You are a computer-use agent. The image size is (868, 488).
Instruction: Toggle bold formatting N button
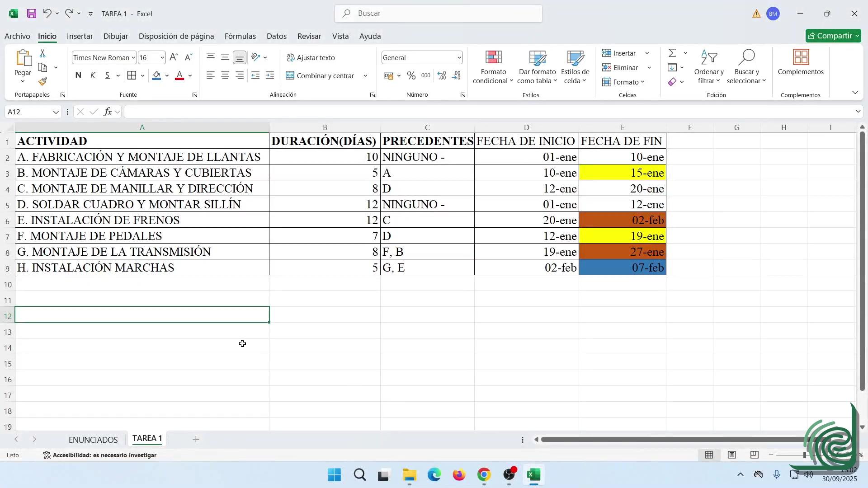78,75
